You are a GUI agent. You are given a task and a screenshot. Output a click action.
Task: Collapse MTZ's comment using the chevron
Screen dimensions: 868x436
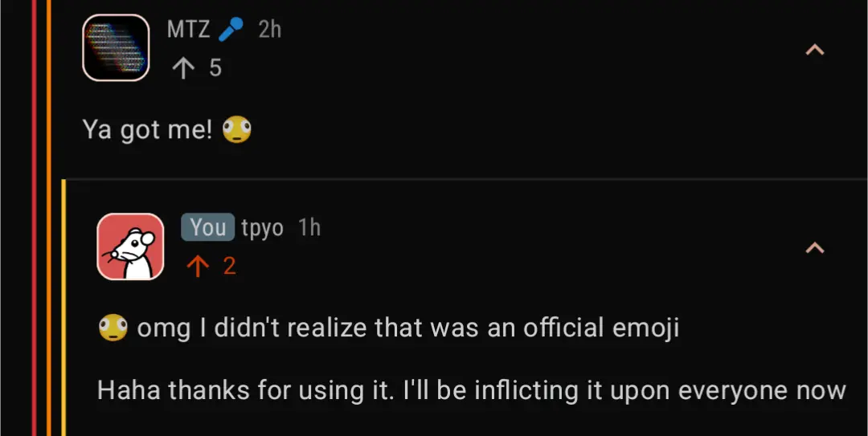[x=815, y=50]
